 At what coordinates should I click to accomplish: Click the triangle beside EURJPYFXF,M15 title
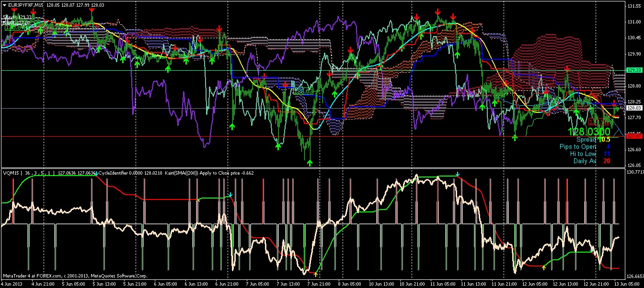click(4, 6)
